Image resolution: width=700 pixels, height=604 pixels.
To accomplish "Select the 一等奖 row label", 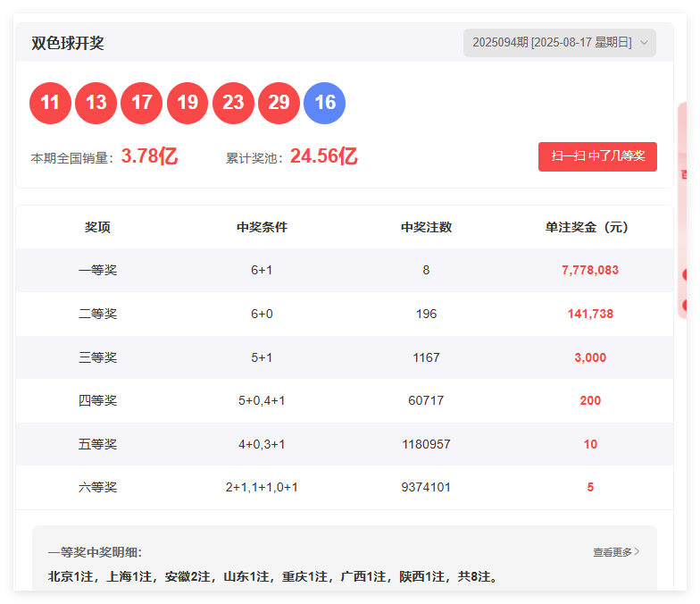I will pos(97,270).
